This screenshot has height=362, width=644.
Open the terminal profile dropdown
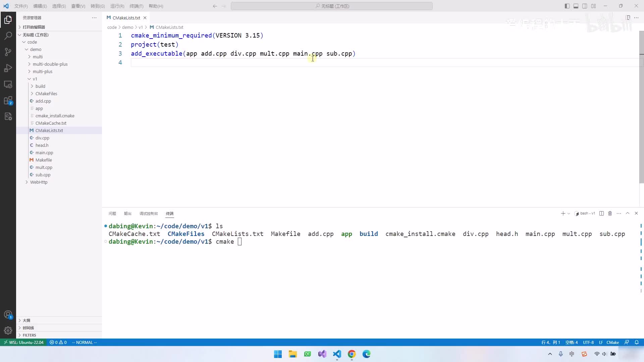[x=569, y=214]
